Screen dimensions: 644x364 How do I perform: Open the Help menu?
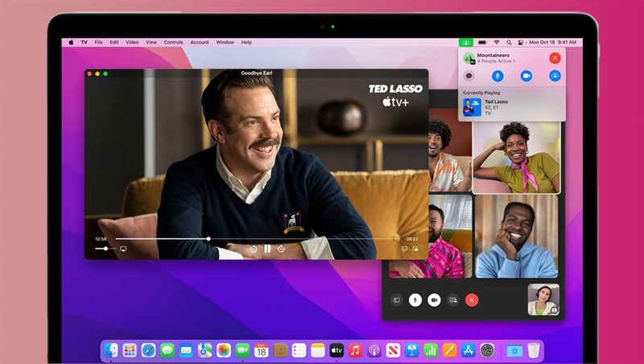[x=246, y=43]
